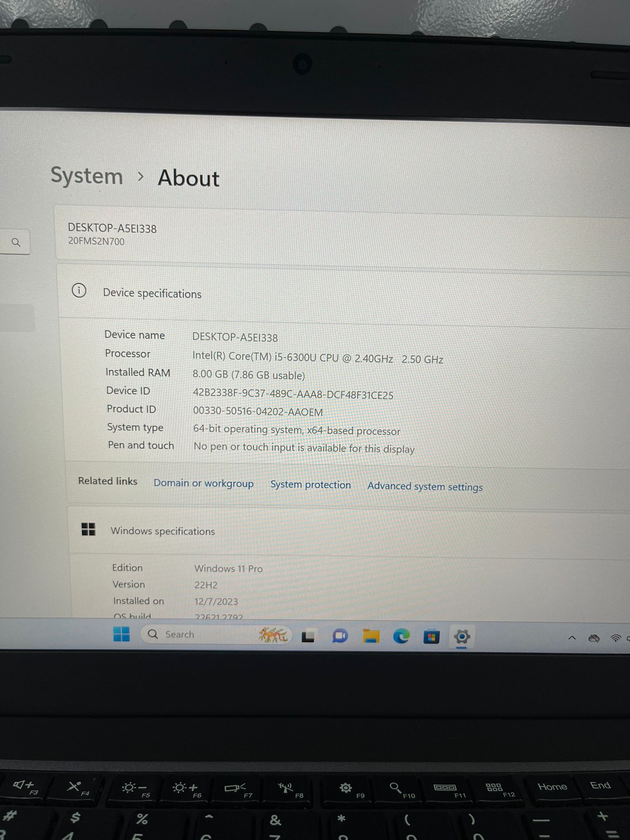Click the Windows logo beside Windows specifications

point(88,529)
